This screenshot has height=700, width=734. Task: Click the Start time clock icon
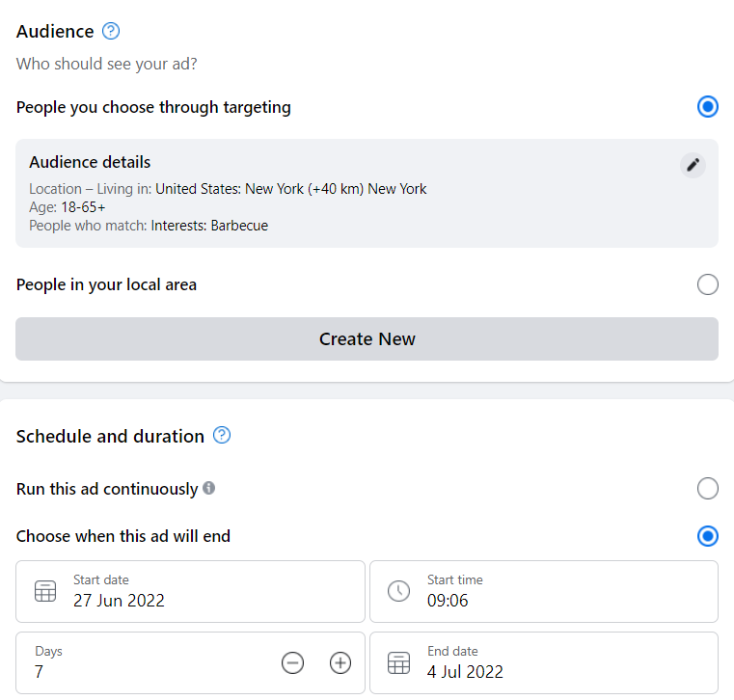(398, 591)
